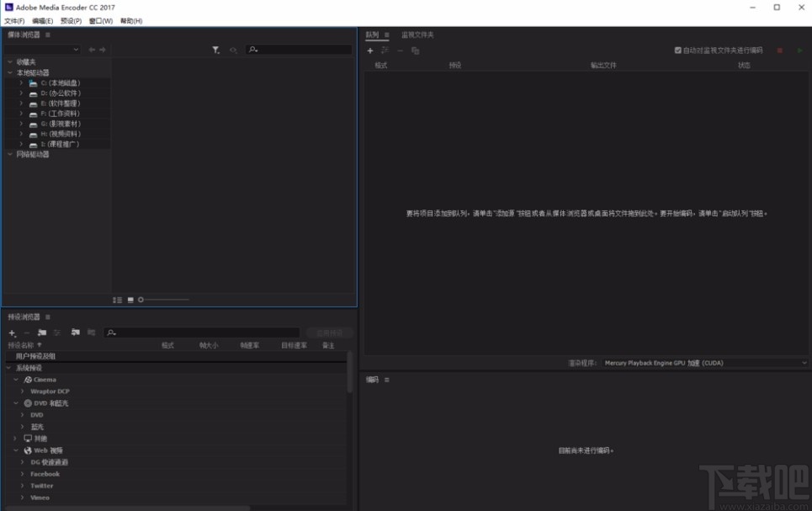812x511 pixels.
Task: Click the Media Browser back arrow
Action: (x=92, y=50)
